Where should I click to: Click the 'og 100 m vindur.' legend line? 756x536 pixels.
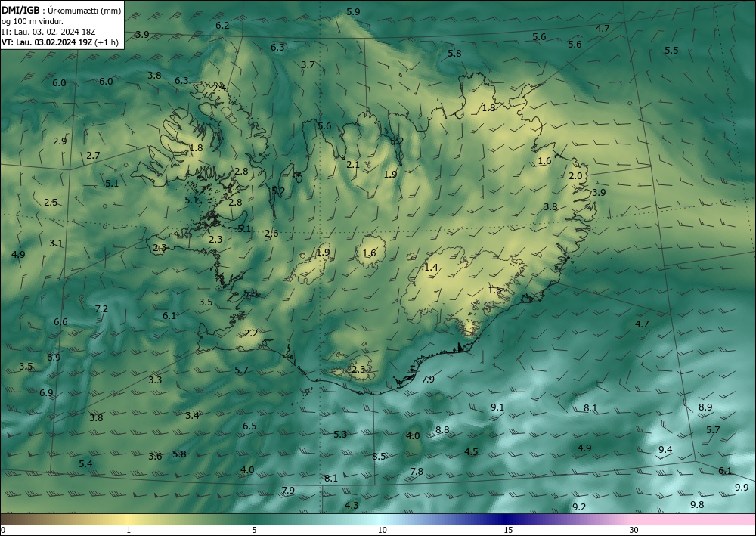[33, 21]
